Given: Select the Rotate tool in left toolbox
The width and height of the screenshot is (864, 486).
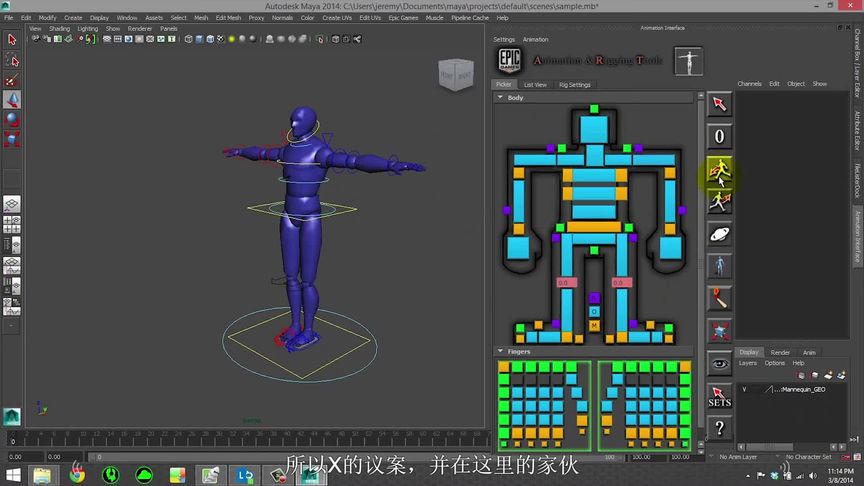Looking at the screenshot, I should (x=12, y=120).
